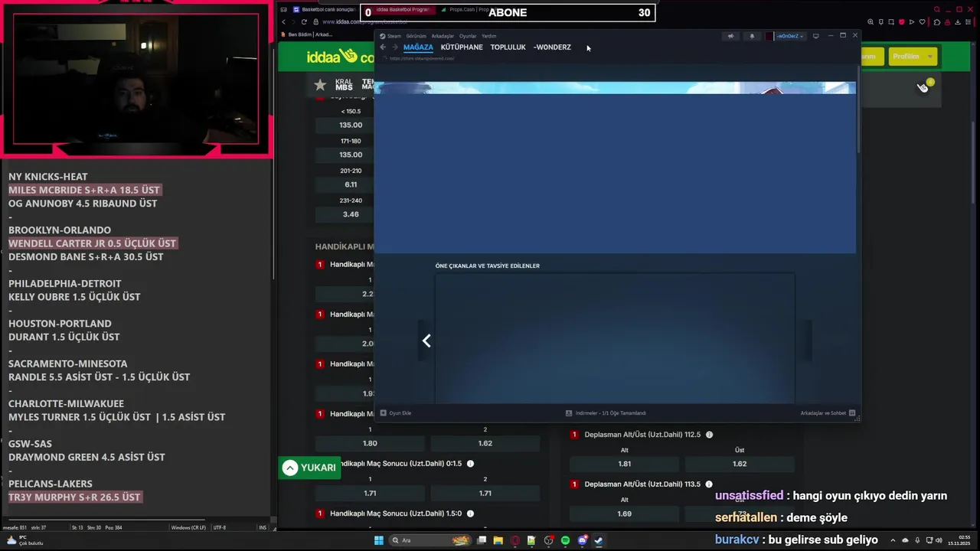Open İndirmeler download status in Steam

[606, 413]
